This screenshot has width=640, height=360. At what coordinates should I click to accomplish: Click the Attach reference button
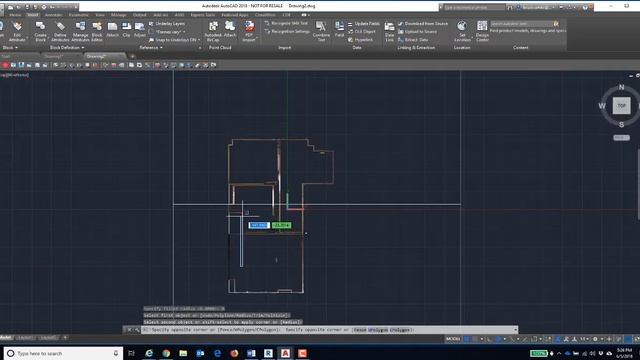click(112, 29)
